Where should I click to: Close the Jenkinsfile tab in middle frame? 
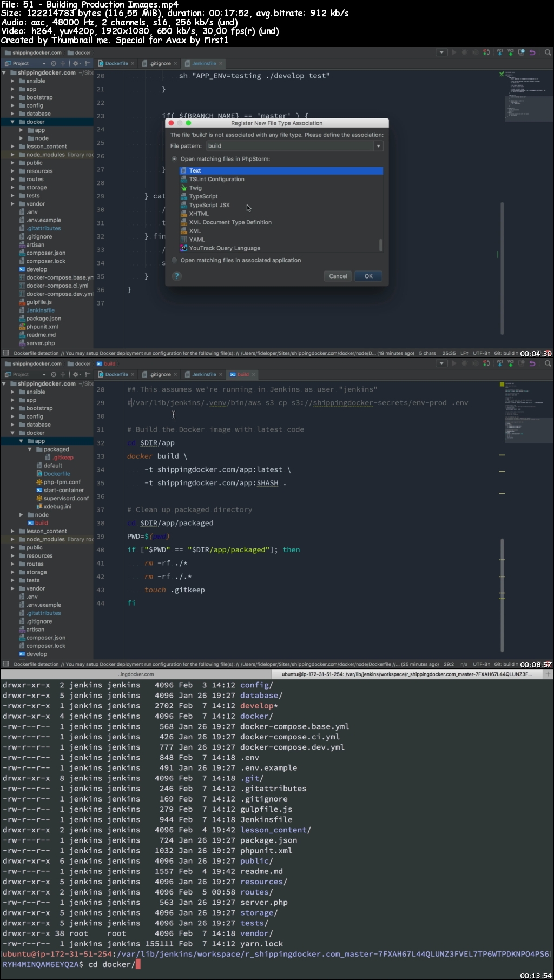221,374
